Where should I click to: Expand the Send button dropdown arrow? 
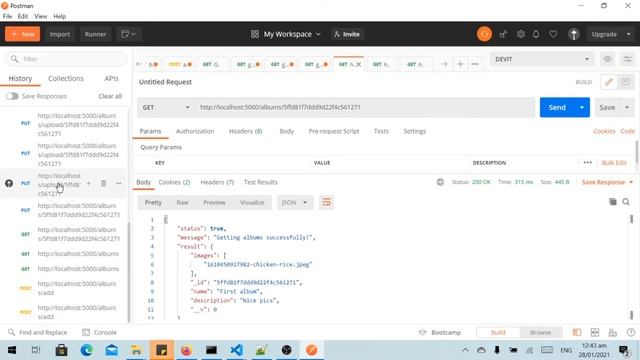(582, 107)
